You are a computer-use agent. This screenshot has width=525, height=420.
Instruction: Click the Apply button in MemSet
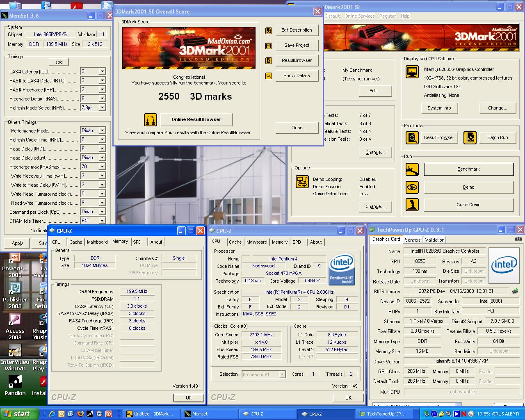pos(17,243)
